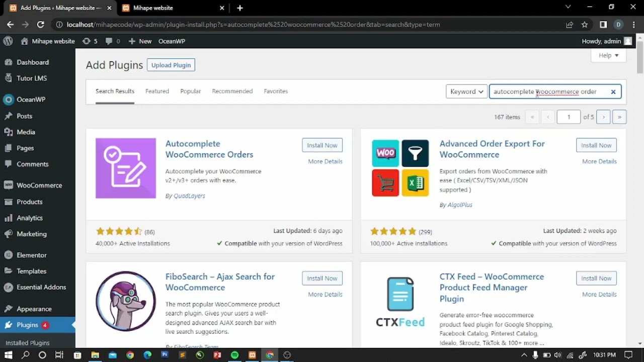
Task: Share this page from the address bar
Action: click(570, 25)
